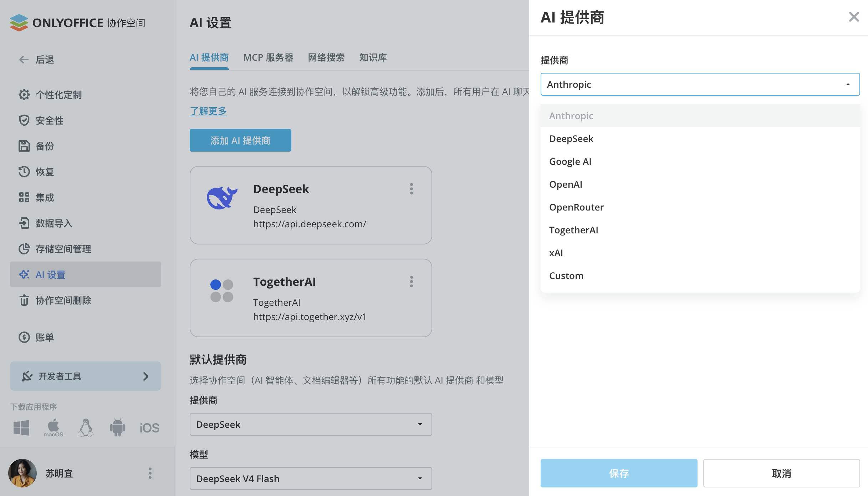Switch to the AI 提供商 tab
Image resolution: width=868 pixels, height=496 pixels.
pyautogui.click(x=209, y=57)
